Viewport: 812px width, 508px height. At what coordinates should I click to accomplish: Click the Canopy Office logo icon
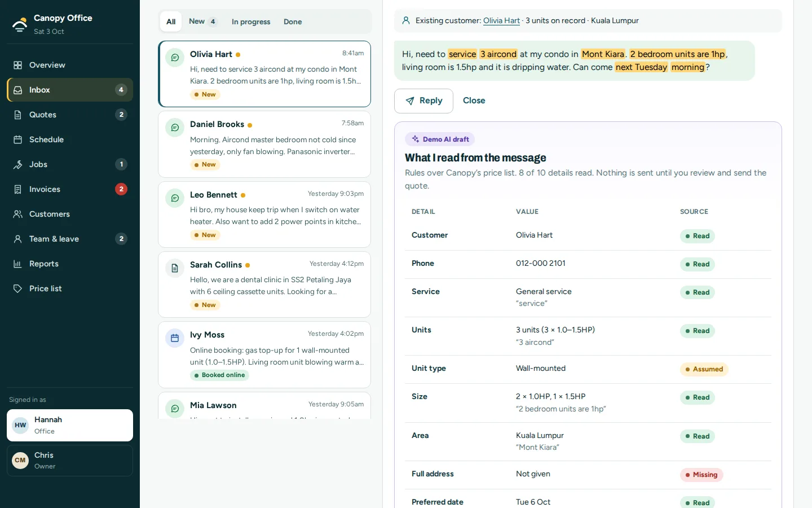click(20, 24)
